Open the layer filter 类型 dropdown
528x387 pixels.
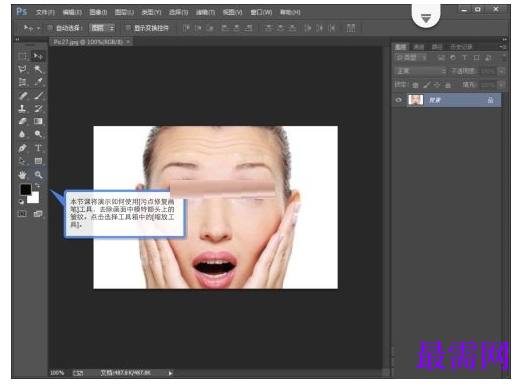click(x=411, y=58)
